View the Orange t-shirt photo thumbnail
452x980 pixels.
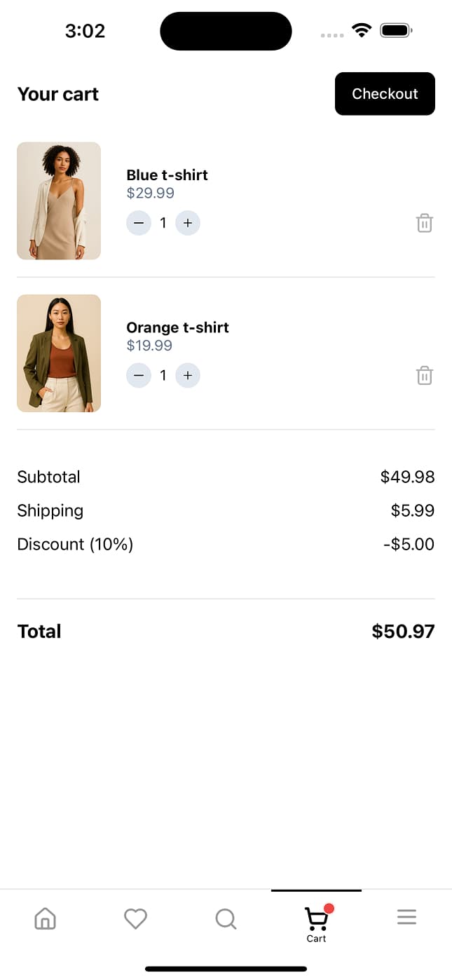tap(58, 353)
